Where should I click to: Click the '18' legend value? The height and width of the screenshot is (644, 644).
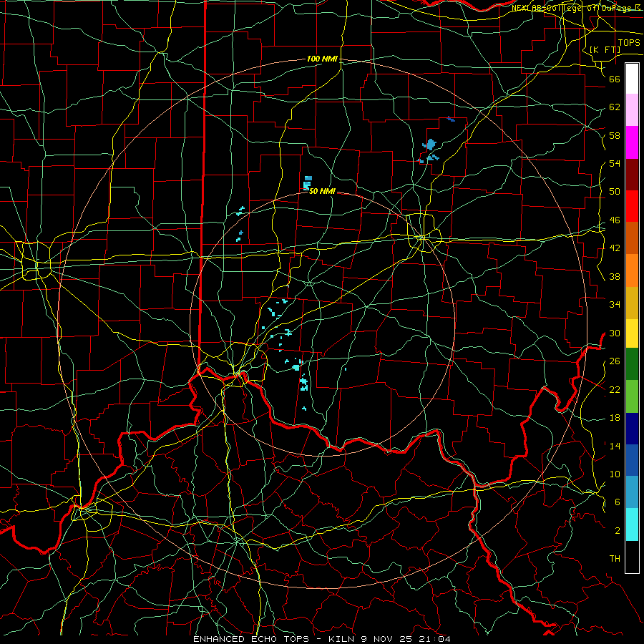coord(615,418)
